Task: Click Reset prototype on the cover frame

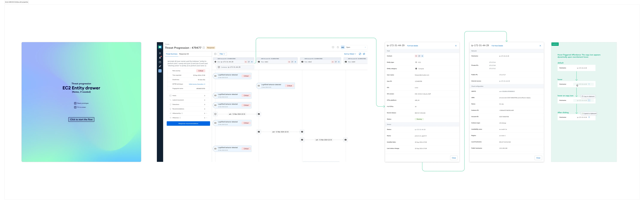Action: pos(81,103)
